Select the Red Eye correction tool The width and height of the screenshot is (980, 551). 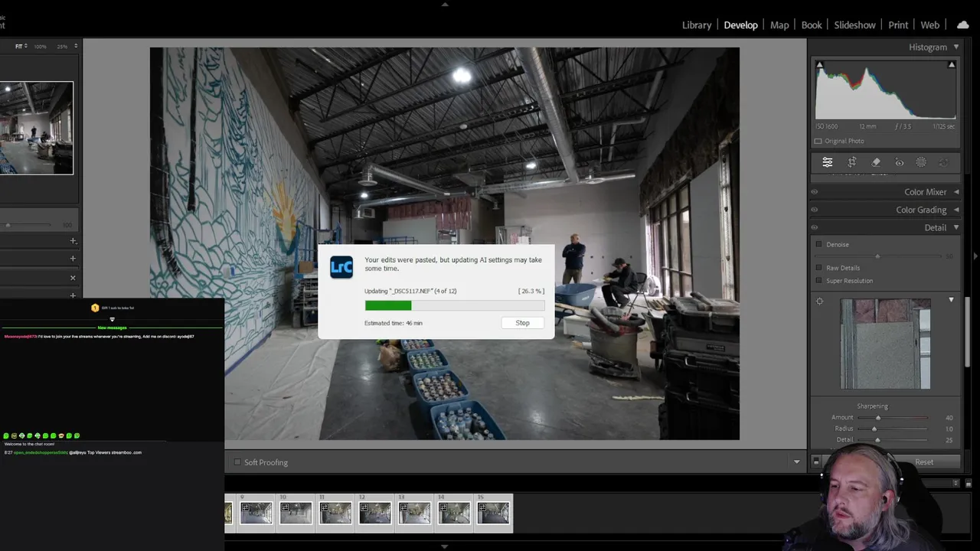pyautogui.click(x=900, y=162)
